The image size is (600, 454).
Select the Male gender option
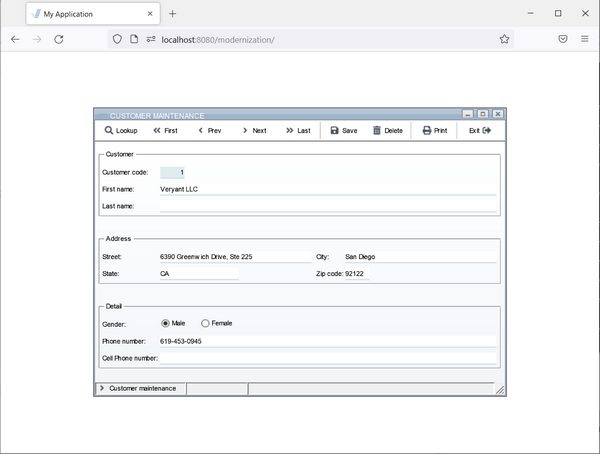[x=166, y=323]
